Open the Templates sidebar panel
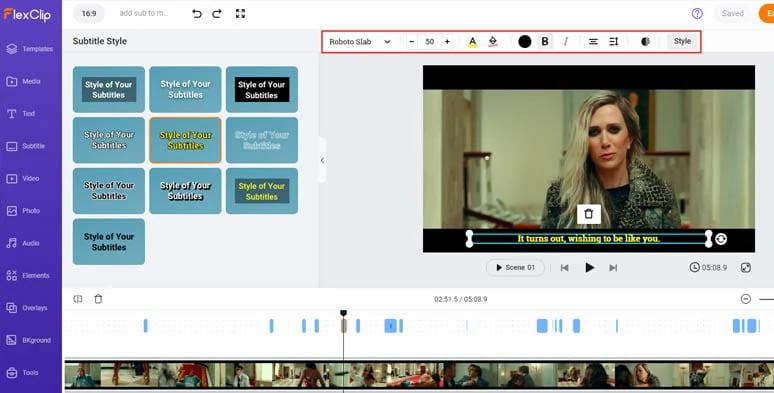Image resolution: width=774 pixels, height=393 pixels. tap(30, 49)
